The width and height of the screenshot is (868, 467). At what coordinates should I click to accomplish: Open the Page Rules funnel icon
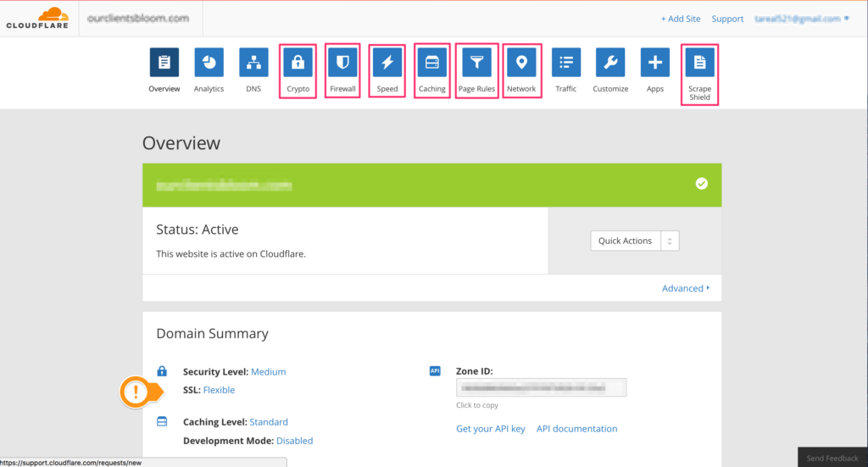click(x=476, y=62)
